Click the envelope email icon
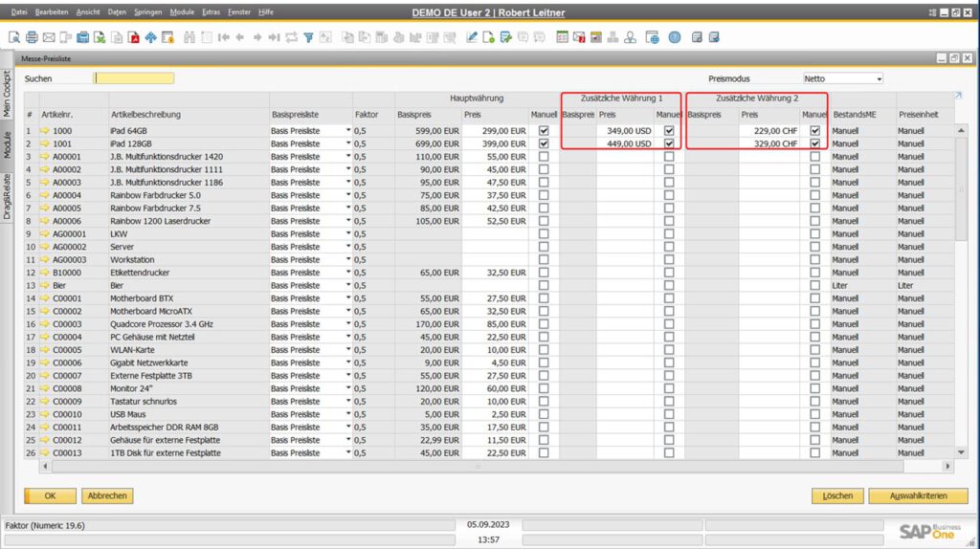980x549 pixels. pyautogui.click(x=49, y=37)
